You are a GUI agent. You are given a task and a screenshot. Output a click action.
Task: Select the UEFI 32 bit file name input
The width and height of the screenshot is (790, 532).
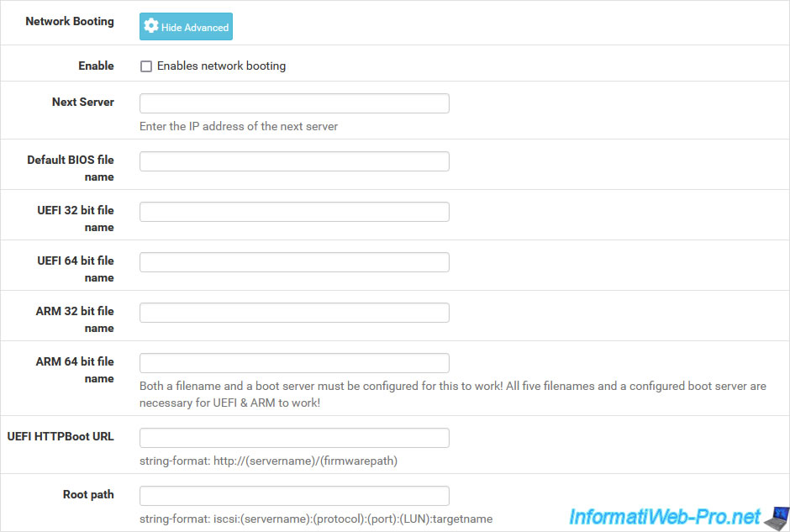[x=294, y=212]
